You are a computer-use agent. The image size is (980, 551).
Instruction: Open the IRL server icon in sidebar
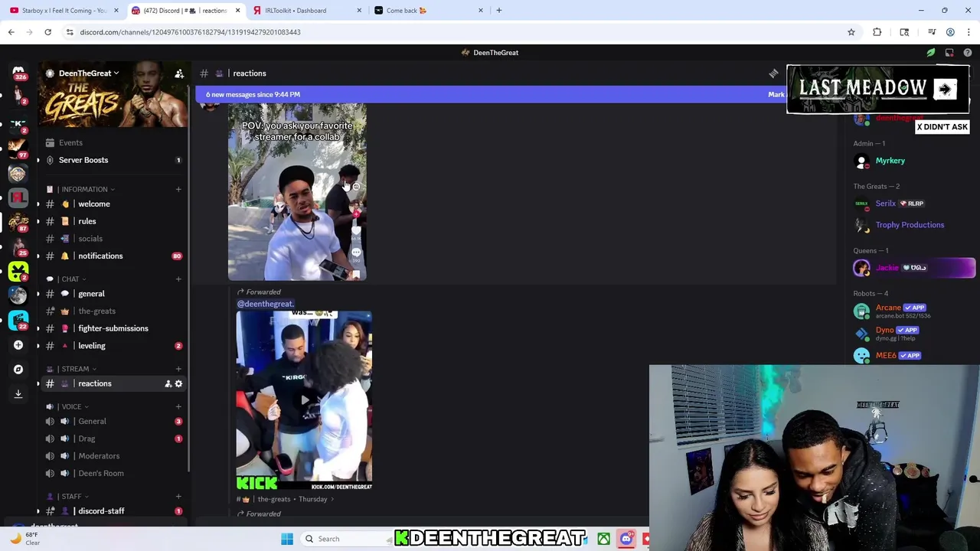(18, 197)
